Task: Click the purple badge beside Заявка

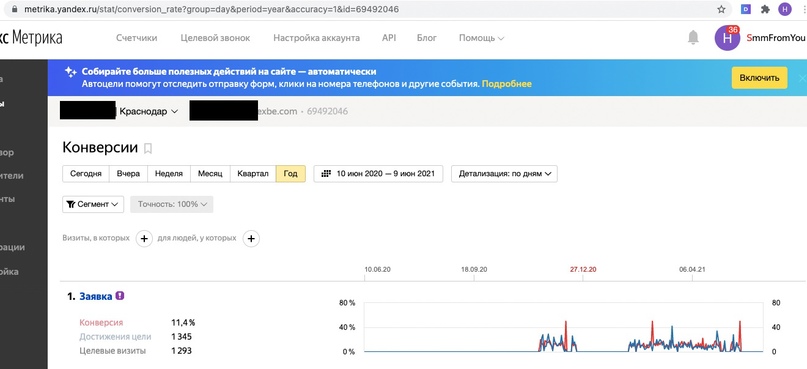Action: coord(120,296)
